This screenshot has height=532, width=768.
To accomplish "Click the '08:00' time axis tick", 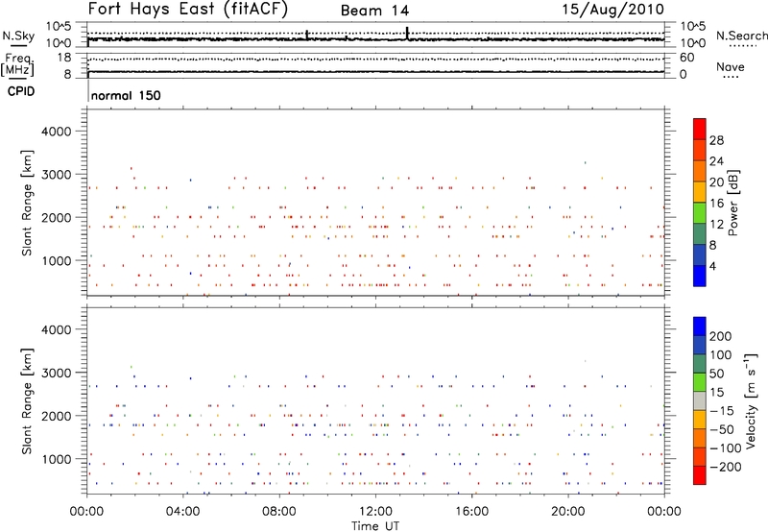I will [279, 512].
